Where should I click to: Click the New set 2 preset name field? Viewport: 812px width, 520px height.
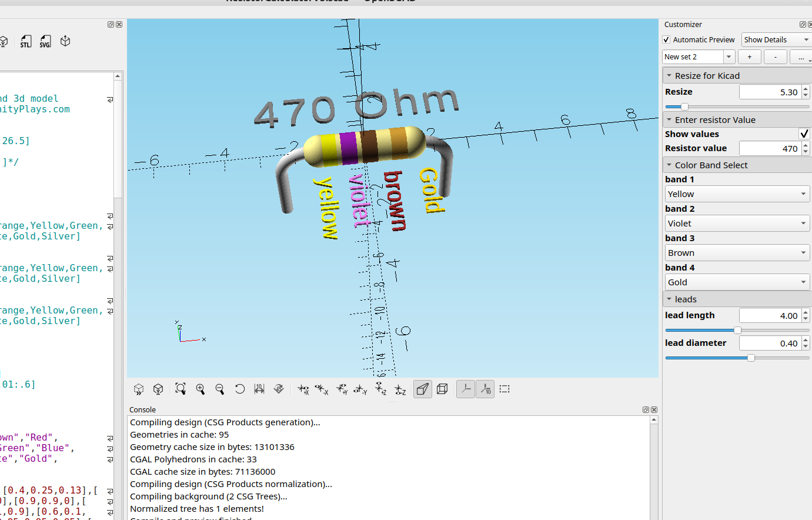[693, 57]
